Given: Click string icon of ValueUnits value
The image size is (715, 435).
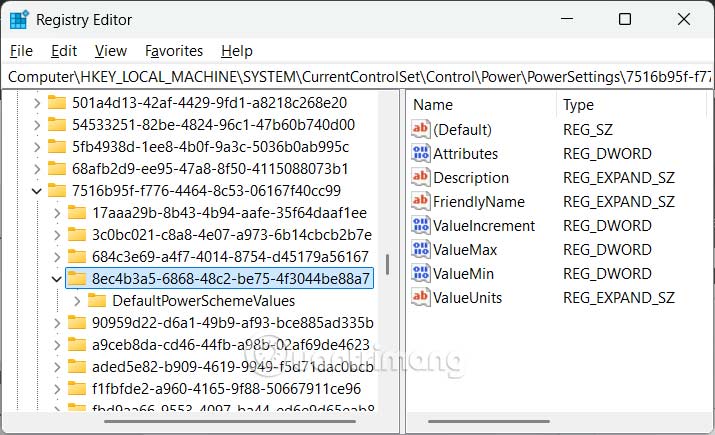Looking at the screenshot, I should [x=420, y=297].
